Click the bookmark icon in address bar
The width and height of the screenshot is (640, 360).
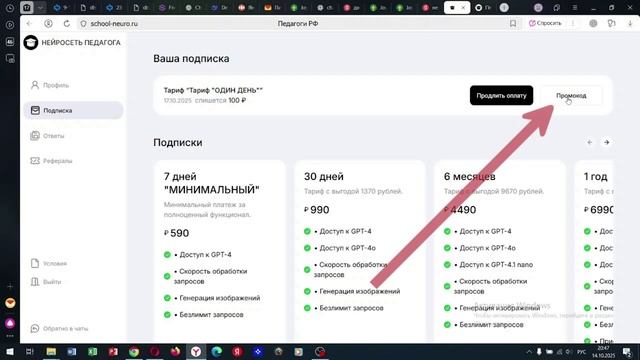[x=513, y=24]
